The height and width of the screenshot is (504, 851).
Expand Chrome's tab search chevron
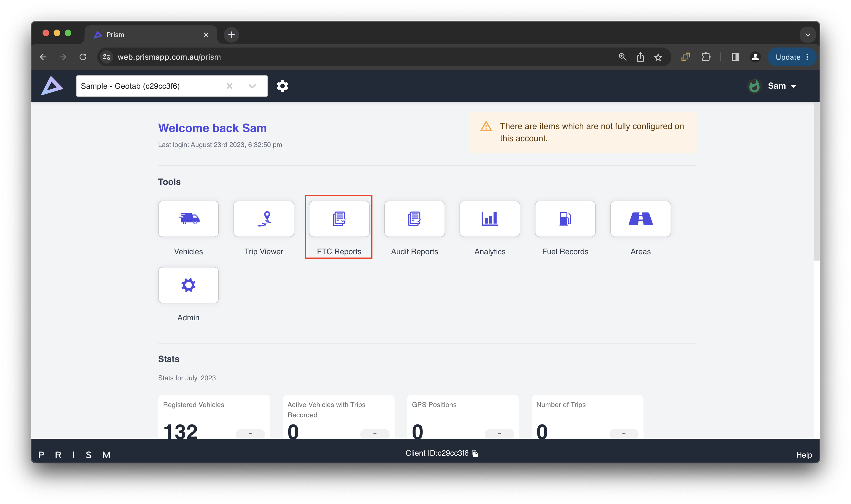pyautogui.click(x=808, y=35)
